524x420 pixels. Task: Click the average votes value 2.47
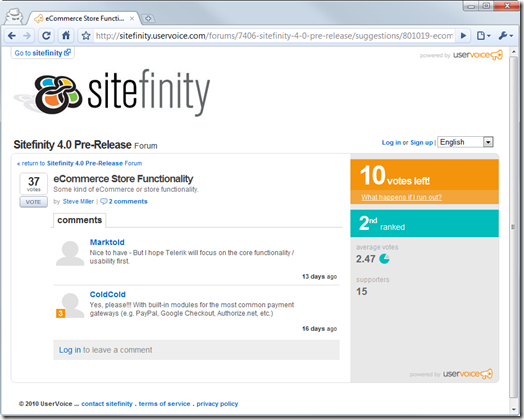(366, 259)
